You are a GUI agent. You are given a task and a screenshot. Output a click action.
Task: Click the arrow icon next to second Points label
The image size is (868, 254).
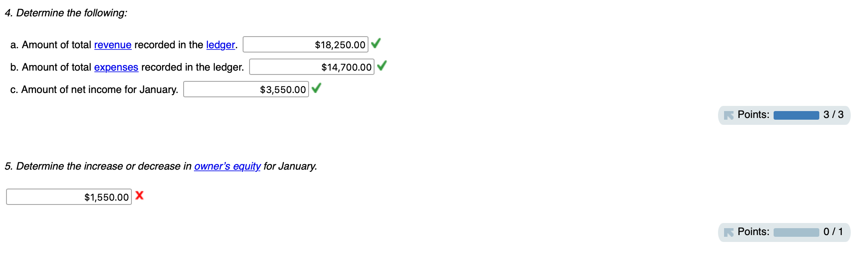729,232
